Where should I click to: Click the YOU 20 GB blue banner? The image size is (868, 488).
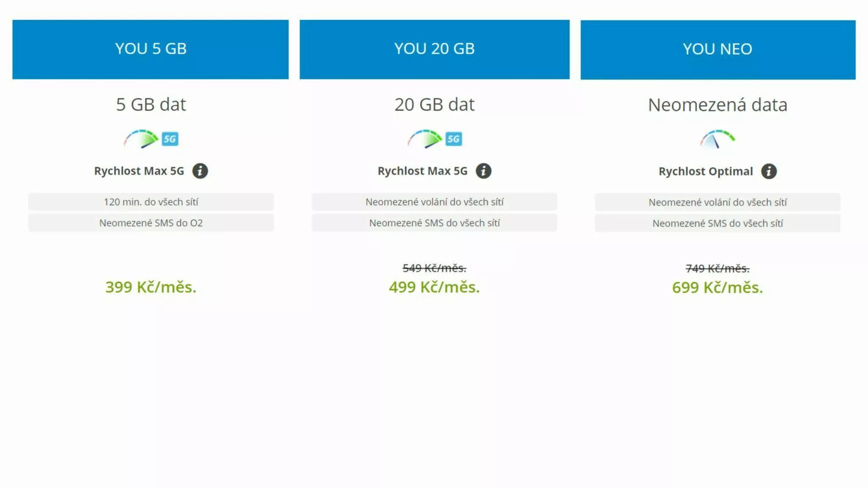coord(434,48)
